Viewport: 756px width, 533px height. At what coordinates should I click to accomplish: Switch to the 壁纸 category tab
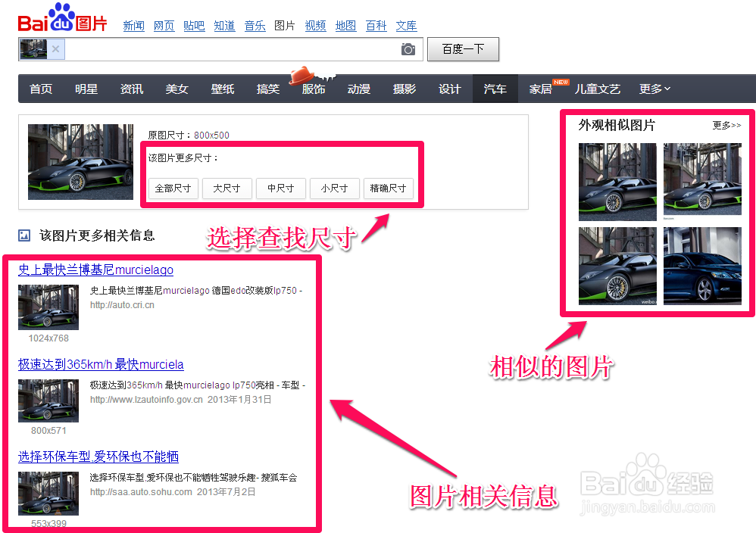point(223,89)
